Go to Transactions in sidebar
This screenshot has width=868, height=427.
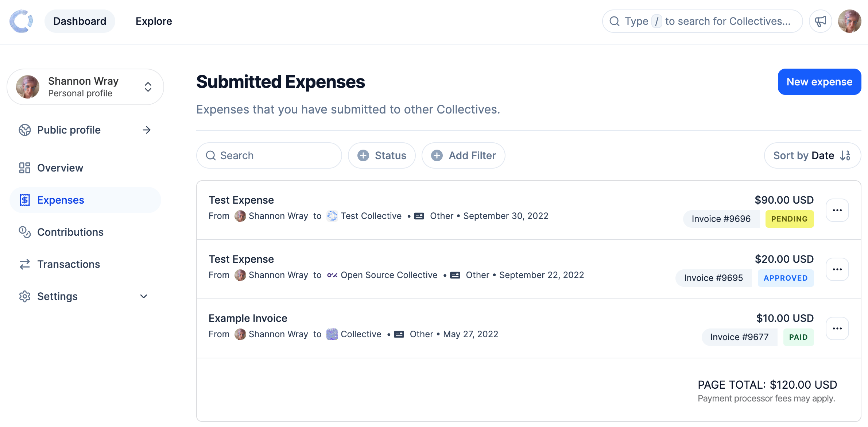point(68,264)
